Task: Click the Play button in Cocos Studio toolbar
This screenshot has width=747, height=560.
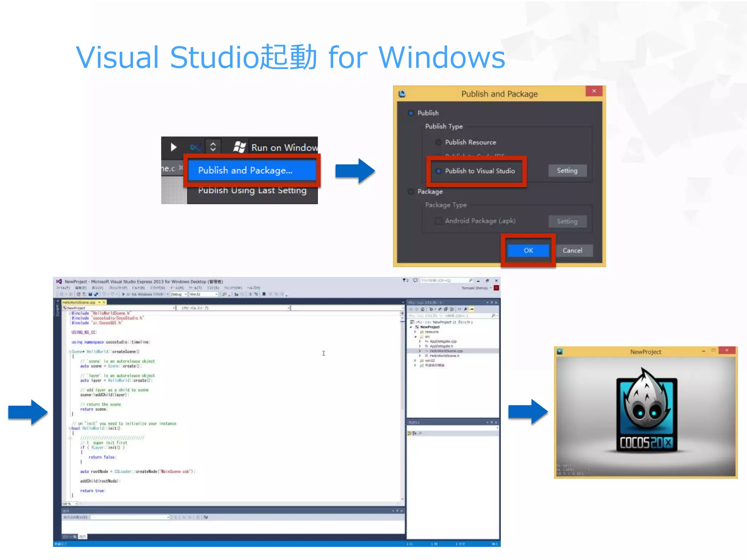Action: pyautogui.click(x=174, y=147)
